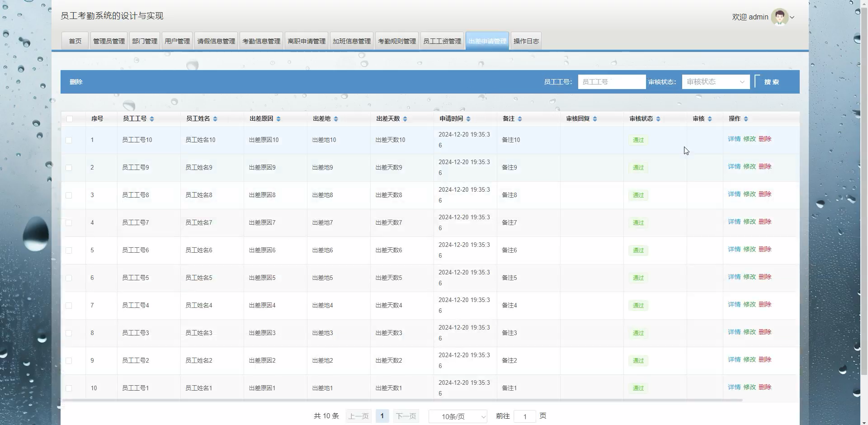Sort by 出差天数 column arrows
The width and height of the screenshot is (868, 425).
[405, 119]
